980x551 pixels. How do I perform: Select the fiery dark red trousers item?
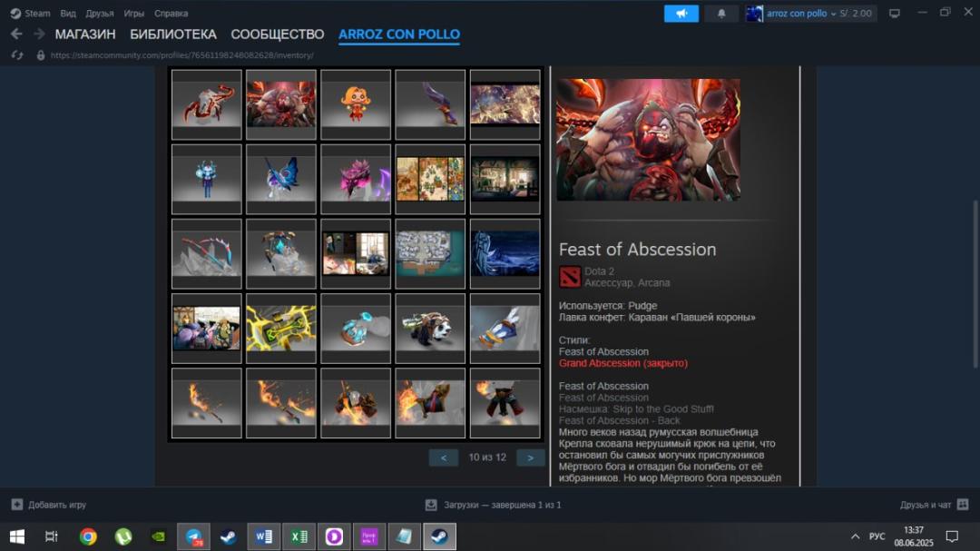point(505,403)
